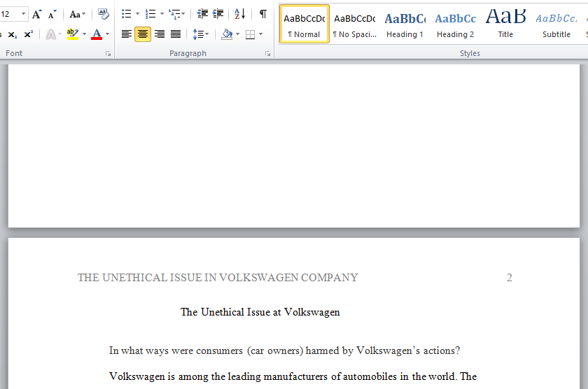The width and height of the screenshot is (588, 389).
Task: Open the font color dropdown arrow
Action: click(108, 34)
